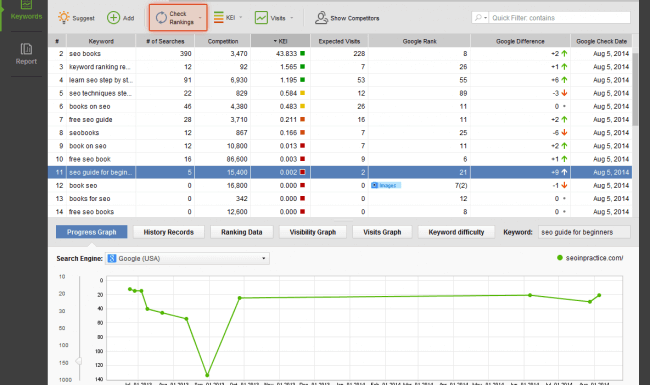Select the 'free seo guide' keyword row
650x385 pixels.
tap(340, 120)
